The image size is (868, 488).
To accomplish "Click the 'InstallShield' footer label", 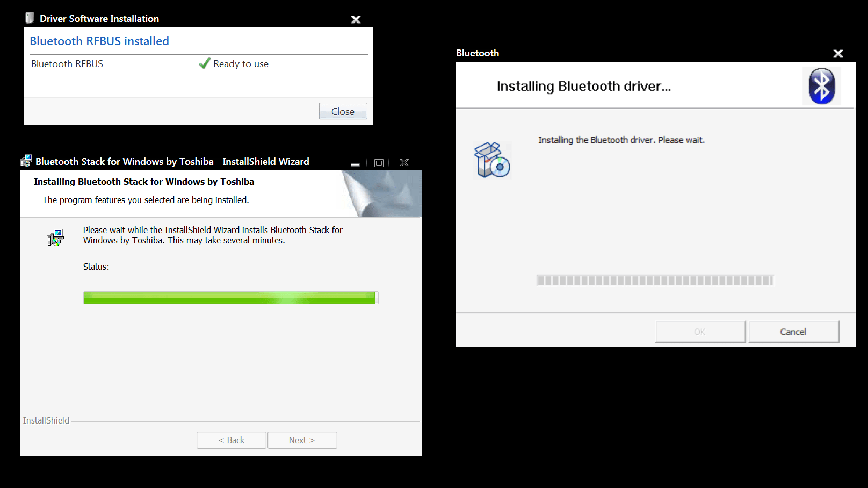I will (46, 420).
